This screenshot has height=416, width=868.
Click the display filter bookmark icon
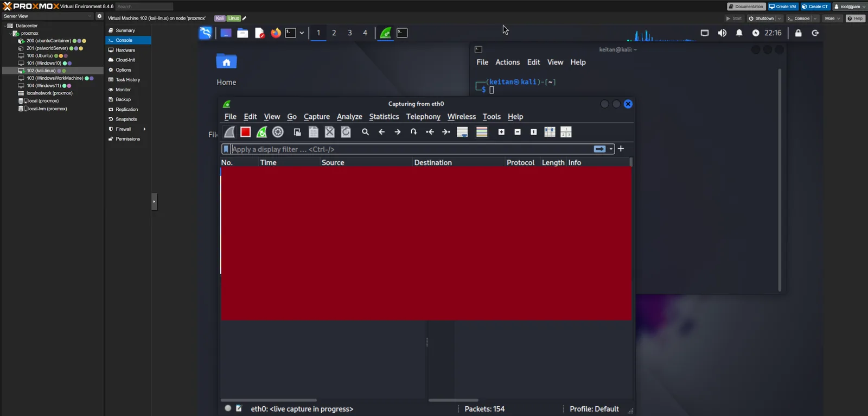point(226,149)
